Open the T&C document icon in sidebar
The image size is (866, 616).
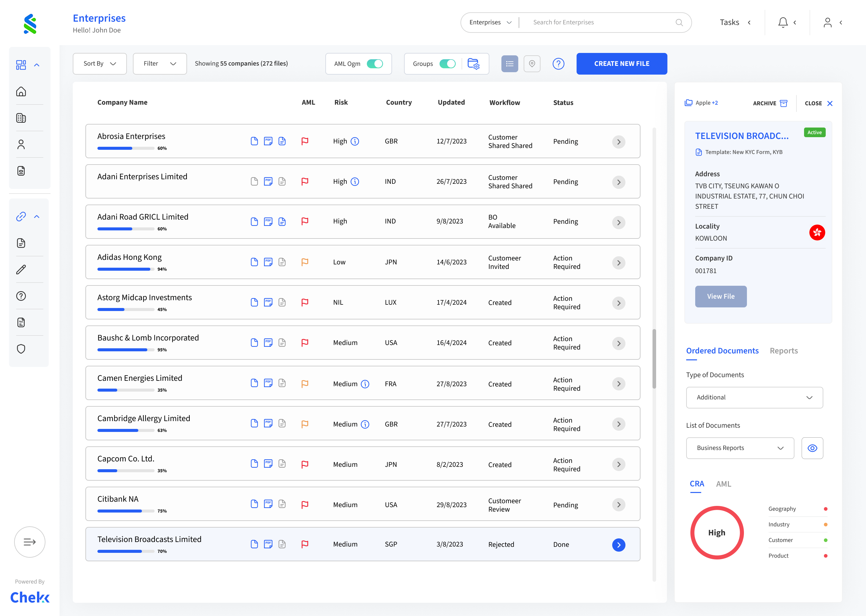point(21,322)
